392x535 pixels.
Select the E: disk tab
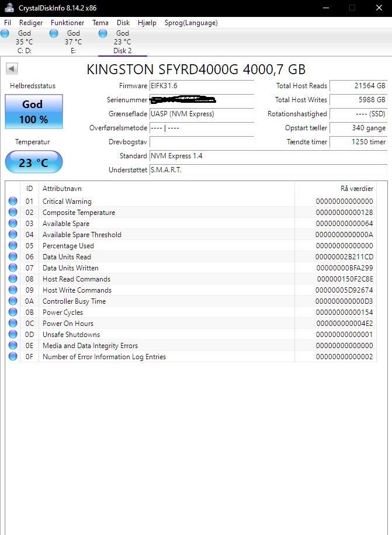(x=74, y=42)
